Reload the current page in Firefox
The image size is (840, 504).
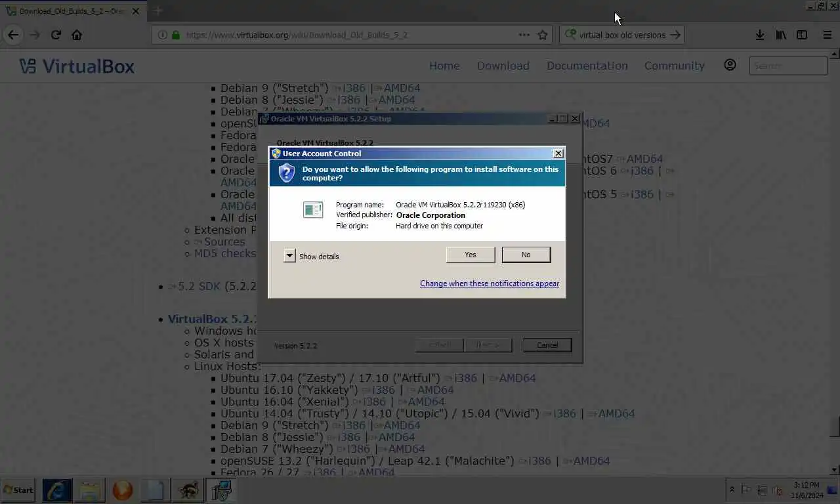click(56, 35)
